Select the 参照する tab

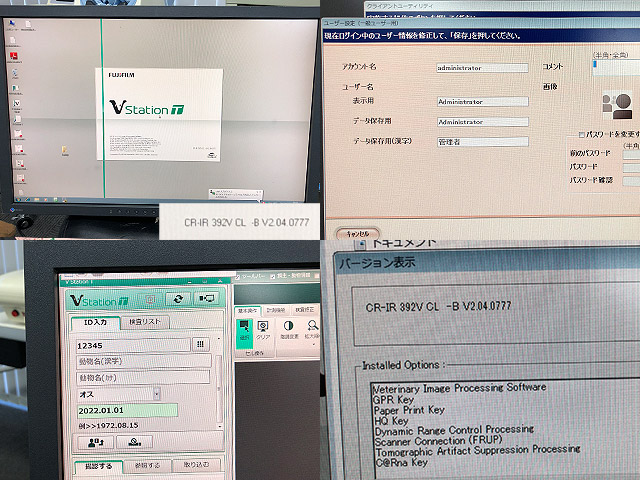(147, 465)
